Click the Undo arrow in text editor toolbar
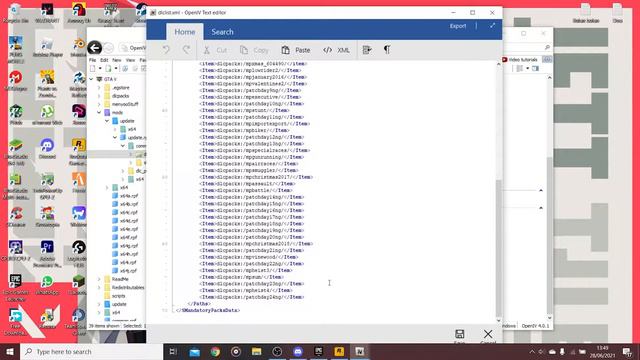This screenshot has width=640, height=360. [166, 50]
